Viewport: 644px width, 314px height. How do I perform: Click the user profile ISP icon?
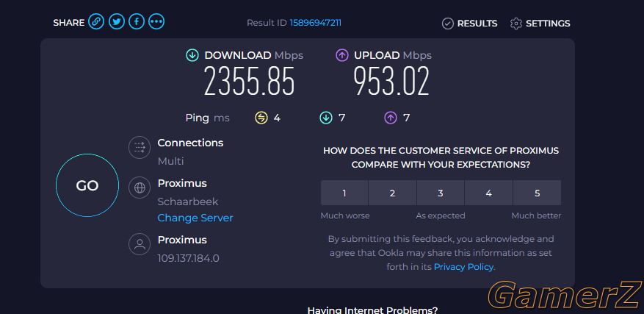(140, 244)
